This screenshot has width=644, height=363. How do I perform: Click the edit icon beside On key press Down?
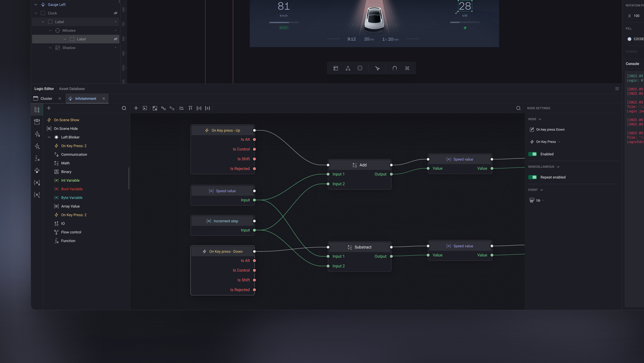point(532,130)
